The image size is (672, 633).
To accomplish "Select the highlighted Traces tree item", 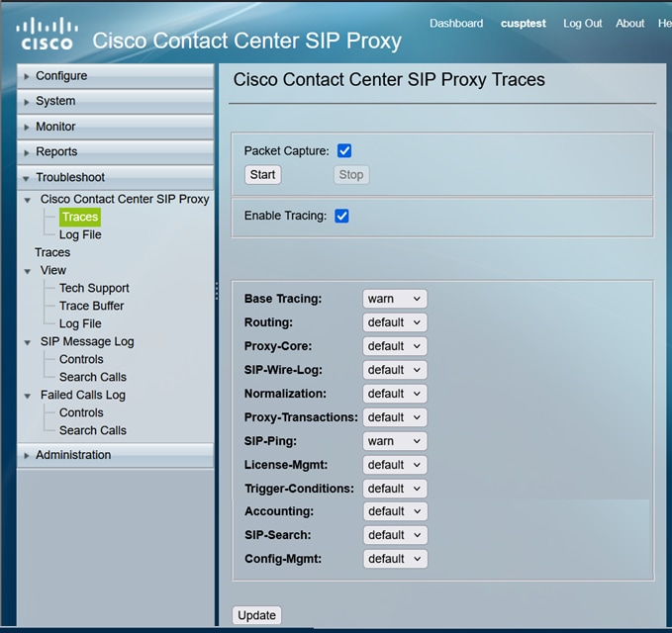I will [80, 217].
